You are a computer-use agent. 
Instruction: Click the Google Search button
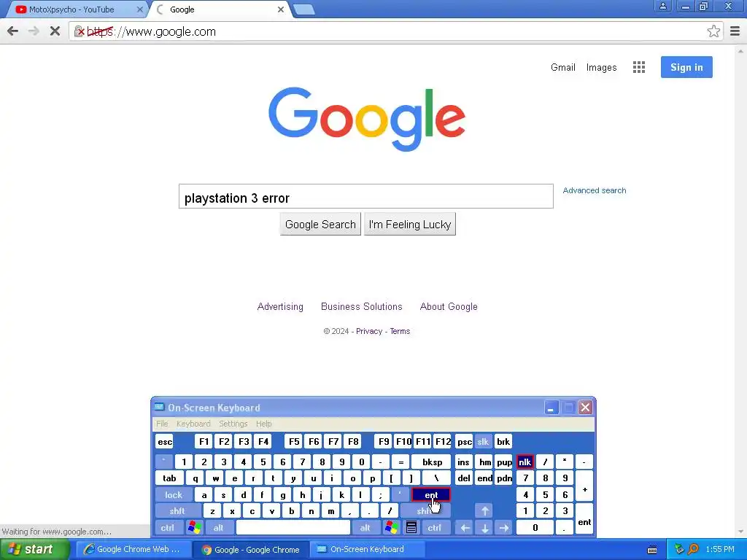point(320,225)
